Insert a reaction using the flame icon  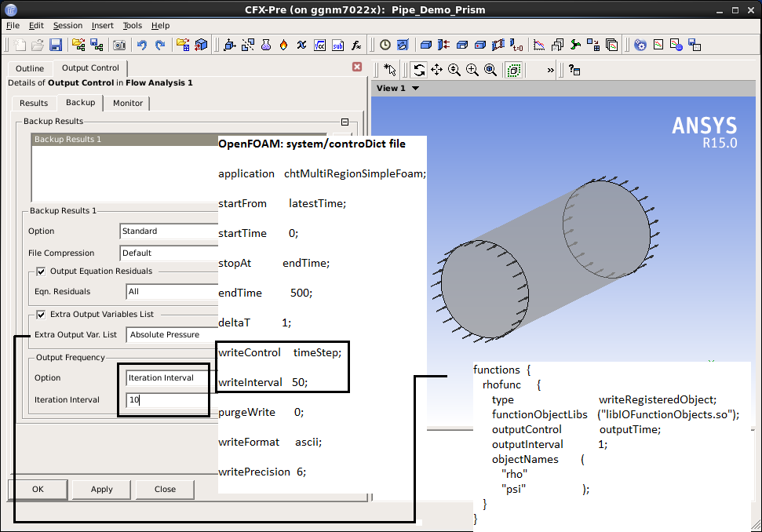click(284, 46)
